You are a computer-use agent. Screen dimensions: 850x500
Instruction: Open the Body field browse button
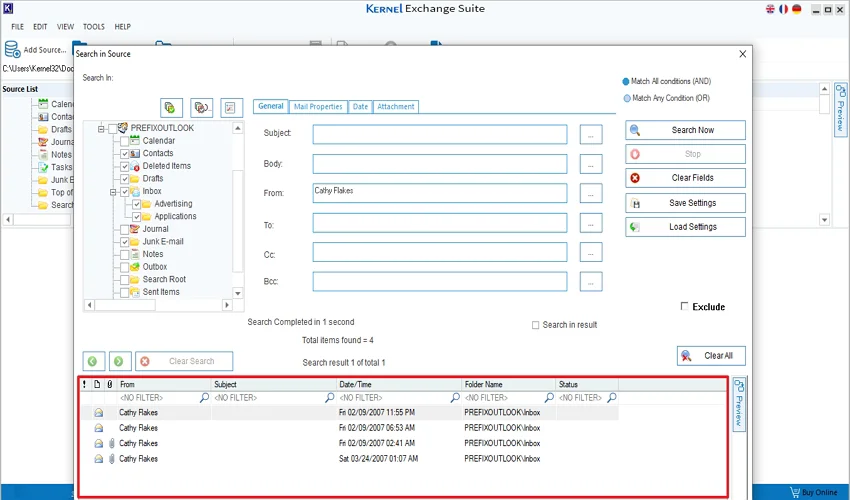[x=591, y=164]
